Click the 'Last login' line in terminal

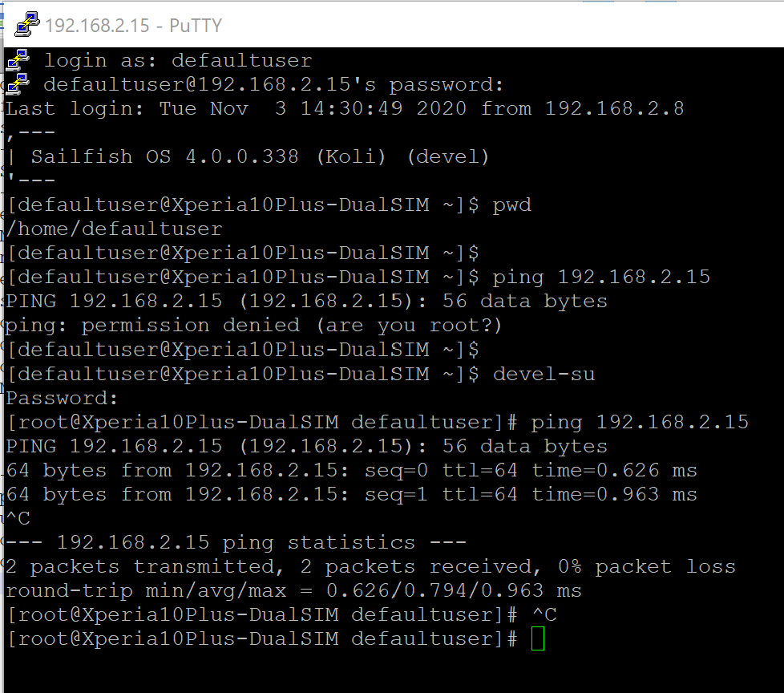[x=345, y=108]
